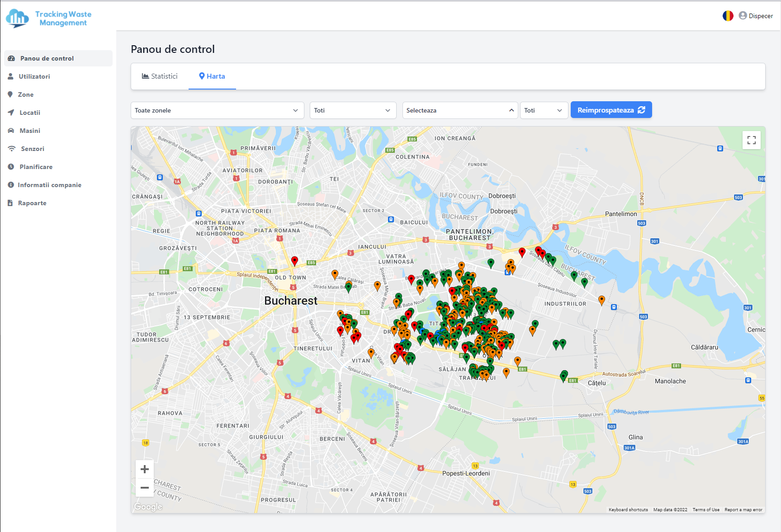Click the Planificare clock icon

coord(11,167)
